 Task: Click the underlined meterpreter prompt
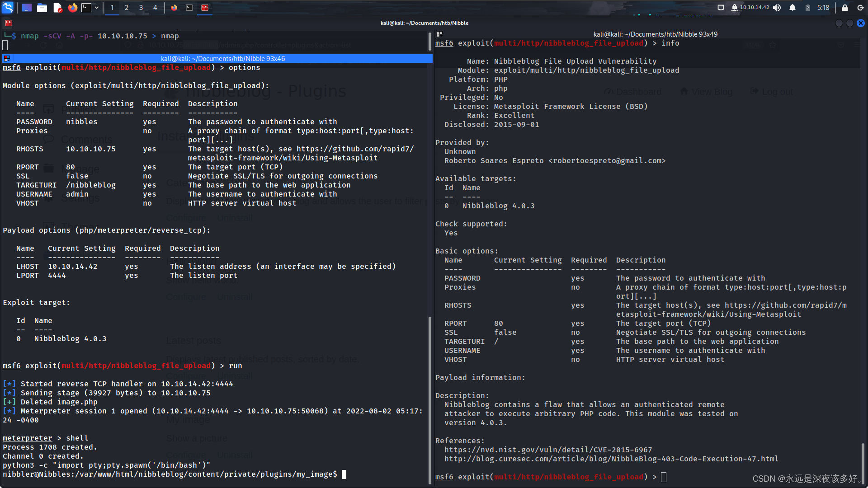(x=28, y=438)
